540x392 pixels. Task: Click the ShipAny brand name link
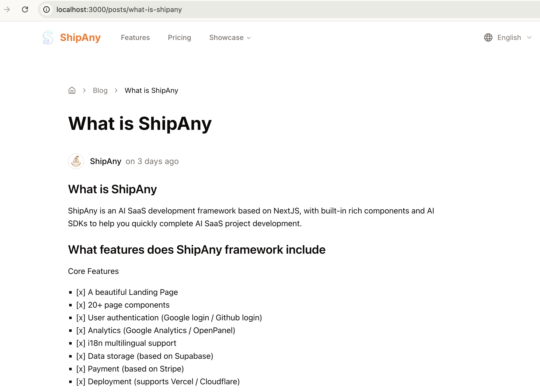(80, 37)
